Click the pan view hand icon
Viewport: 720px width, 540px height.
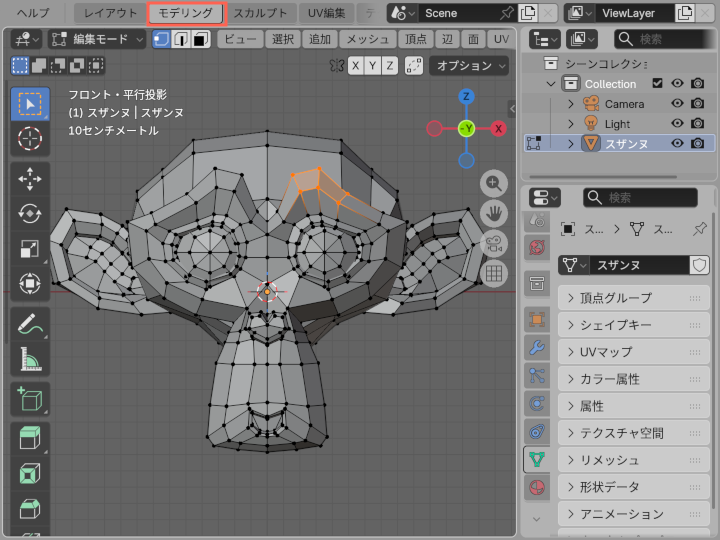(x=494, y=214)
